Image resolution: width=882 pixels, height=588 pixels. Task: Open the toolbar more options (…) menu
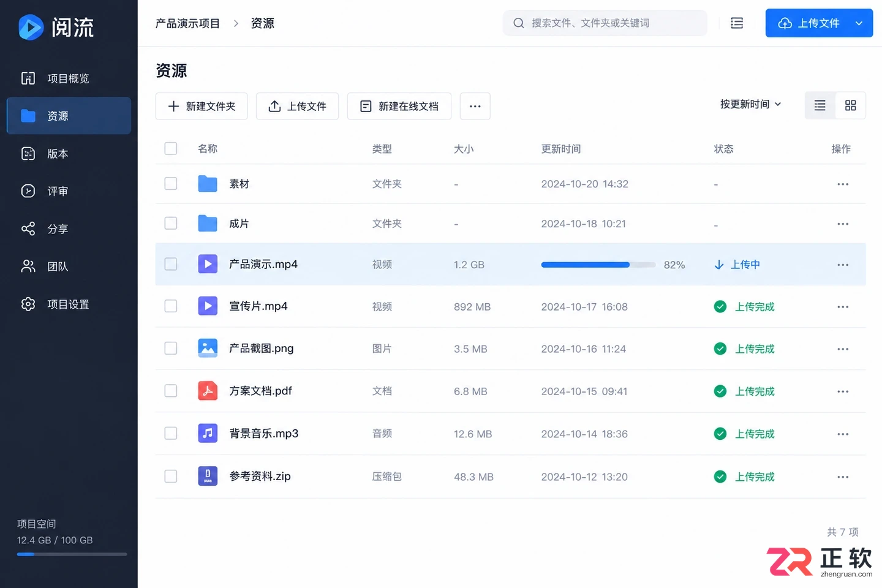[475, 106]
